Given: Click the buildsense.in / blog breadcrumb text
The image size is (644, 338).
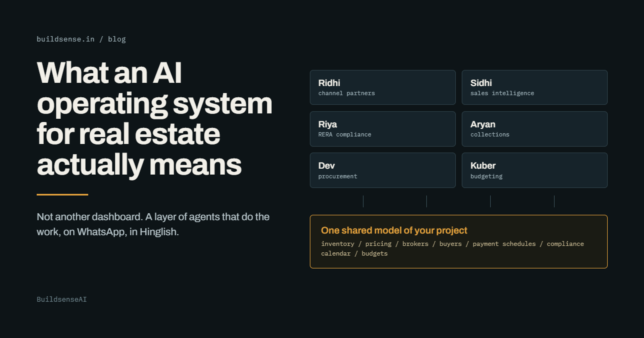Looking at the screenshot, I should (81, 39).
